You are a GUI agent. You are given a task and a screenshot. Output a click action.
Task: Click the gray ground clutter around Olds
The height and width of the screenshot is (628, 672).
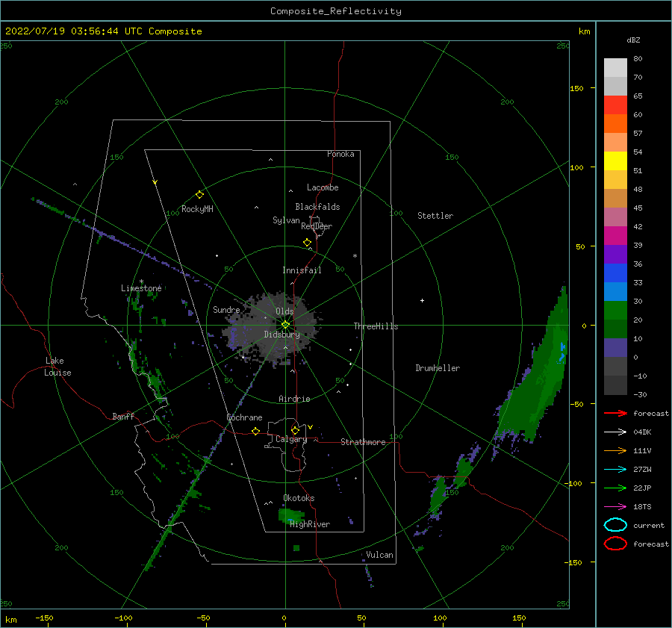tap(274, 328)
